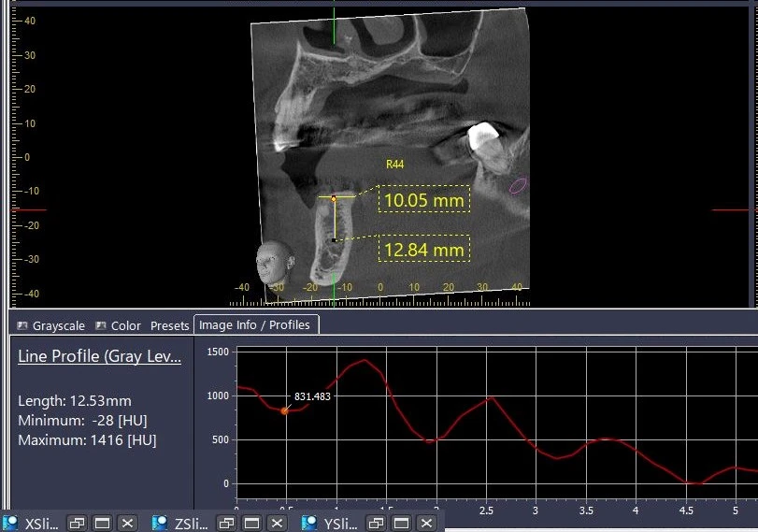This screenshot has width=758, height=532.
Task: Open the XSlice window icon
Action: pyautogui.click(x=11, y=523)
